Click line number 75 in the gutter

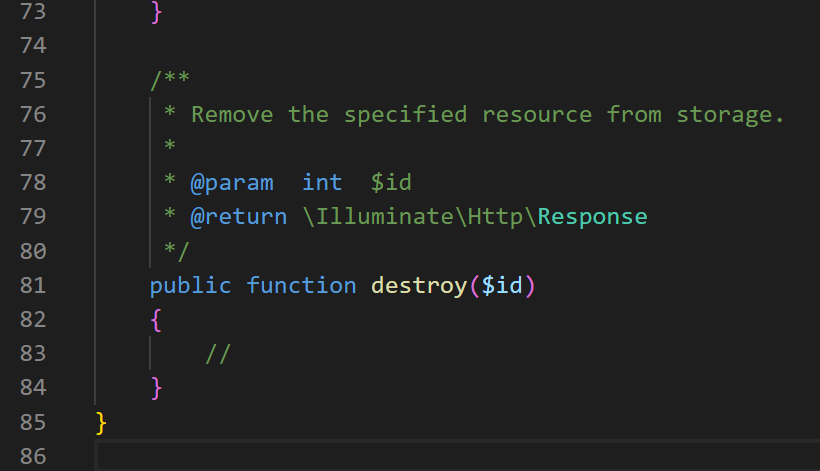coord(33,81)
